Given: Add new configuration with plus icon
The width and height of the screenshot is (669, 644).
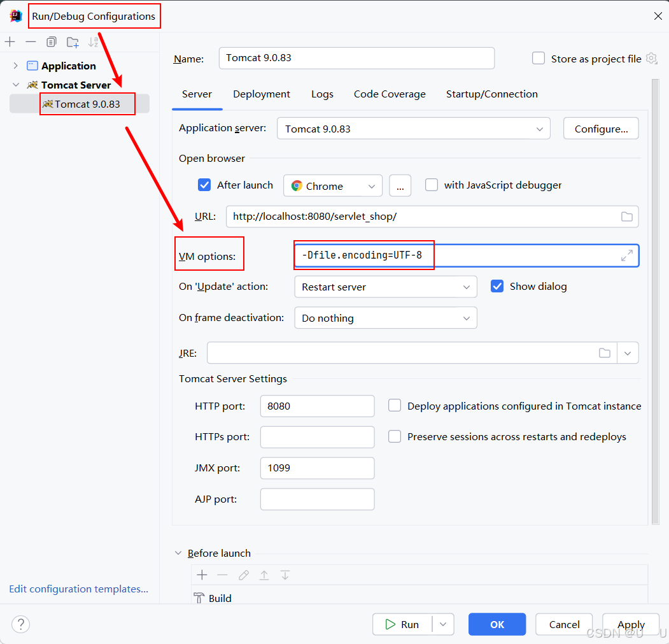Looking at the screenshot, I should point(10,42).
